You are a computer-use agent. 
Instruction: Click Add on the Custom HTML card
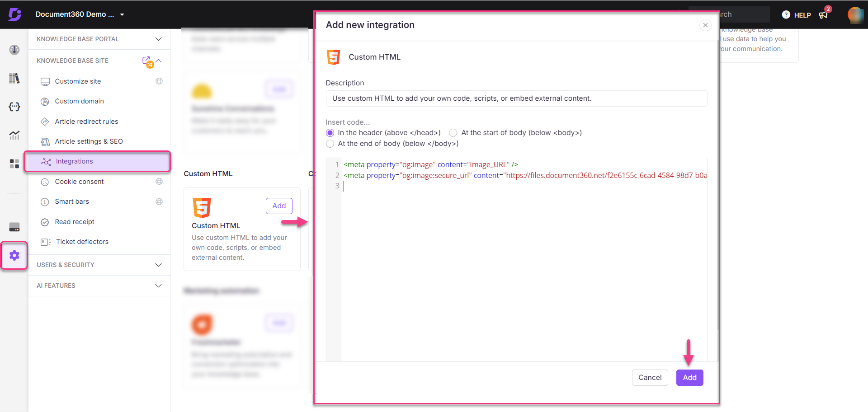(x=279, y=206)
